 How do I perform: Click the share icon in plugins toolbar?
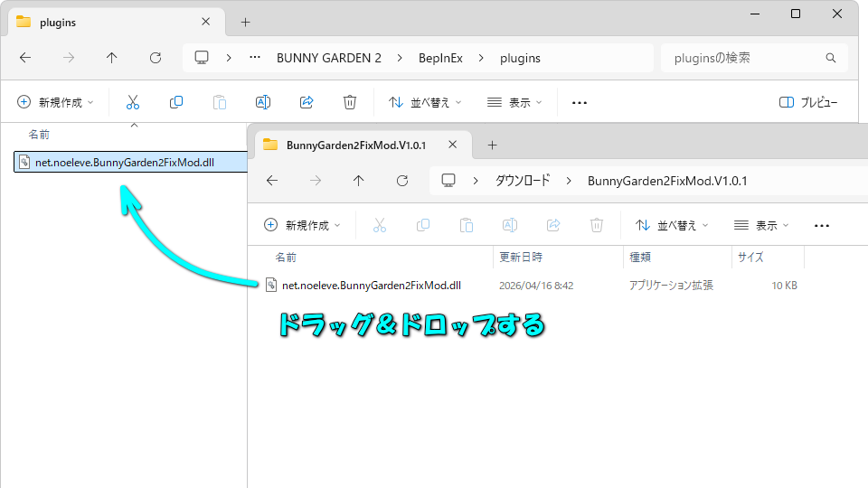307,103
